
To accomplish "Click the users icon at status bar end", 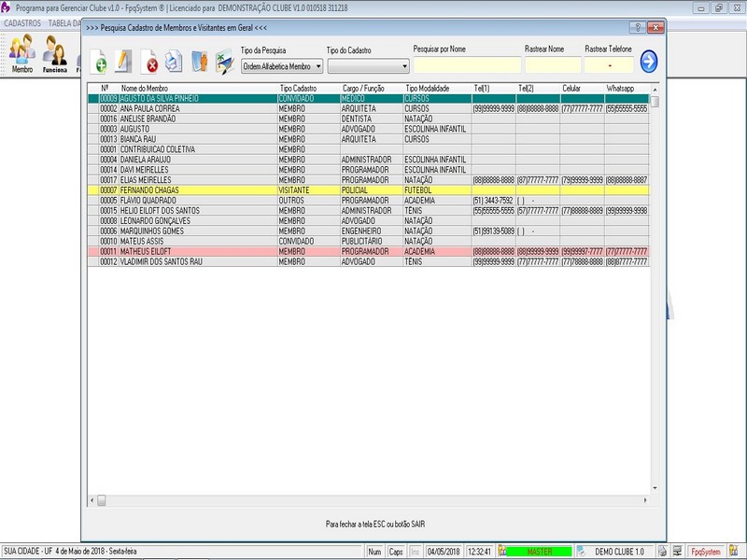I will (734, 552).
